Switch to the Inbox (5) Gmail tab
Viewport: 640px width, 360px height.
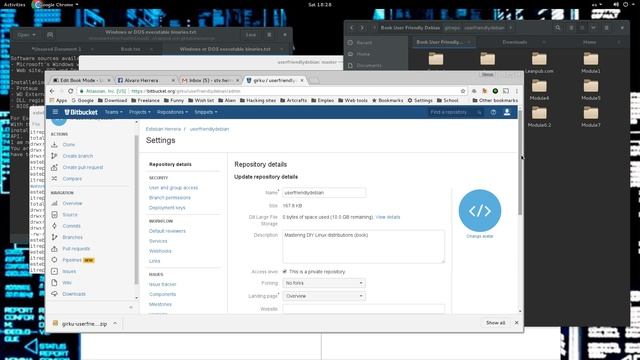209,80
